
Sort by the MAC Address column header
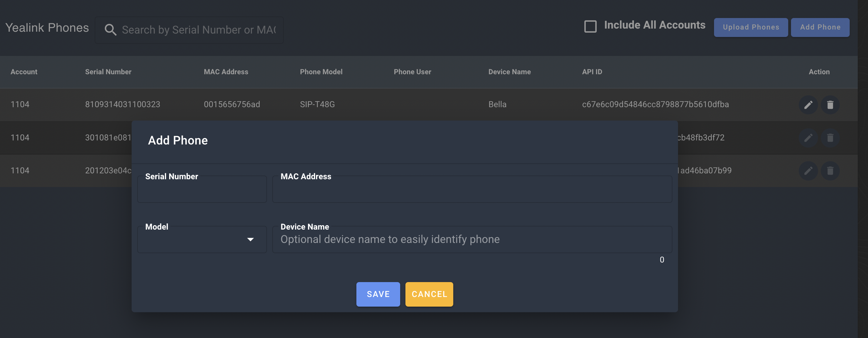(x=226, y=72)
